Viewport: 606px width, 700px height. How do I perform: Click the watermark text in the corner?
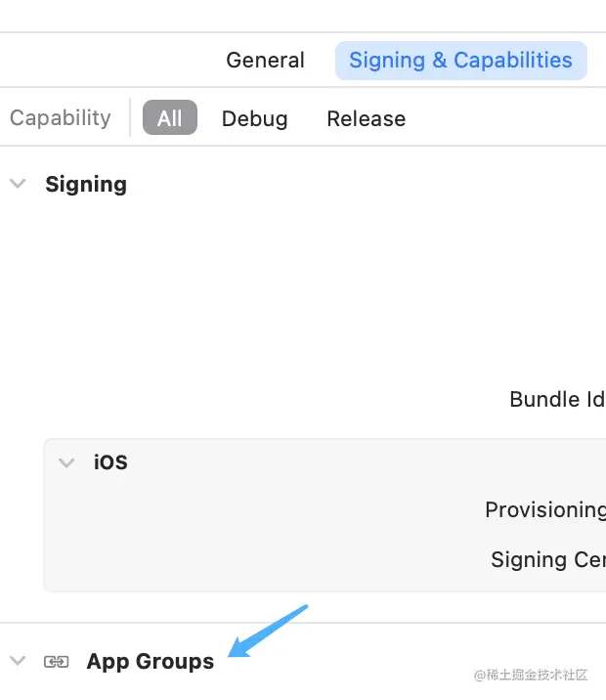point(531,676)
